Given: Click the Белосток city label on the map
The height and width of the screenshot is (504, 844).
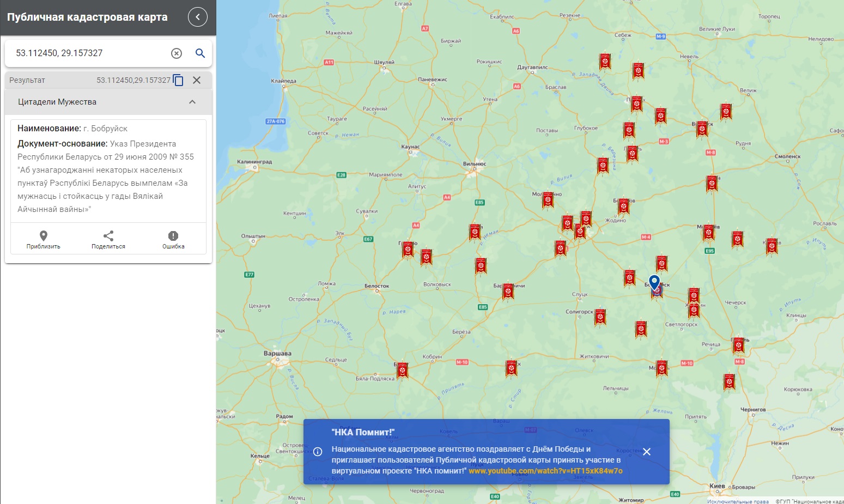Looking at the screenshot, I should [x=377, y=286].
